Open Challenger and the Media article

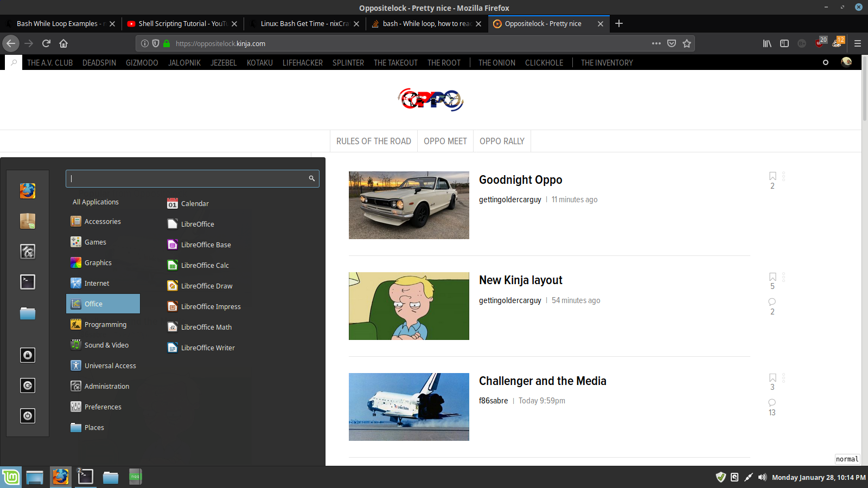click(542, 381)
